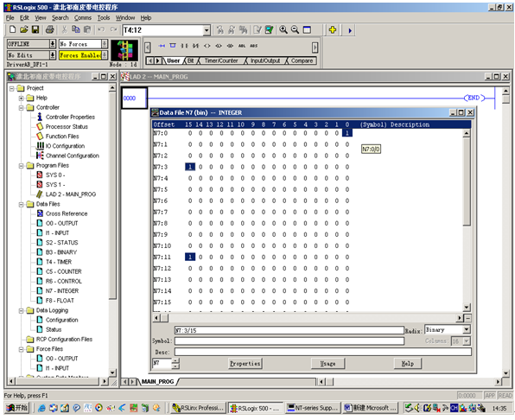The height and width of the screenshot is (420, 515).
Task: Insert an OTE output energize coil
Action: (x=207, y=46)
